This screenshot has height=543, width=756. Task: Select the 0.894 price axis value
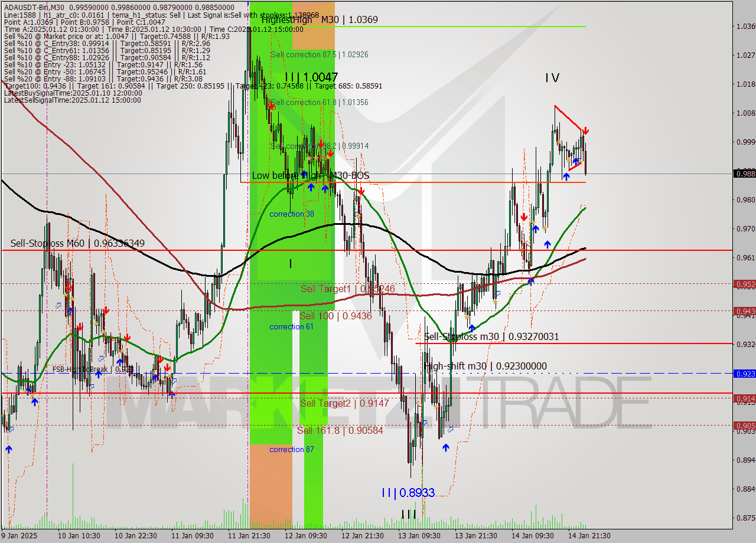click(745, 460)
